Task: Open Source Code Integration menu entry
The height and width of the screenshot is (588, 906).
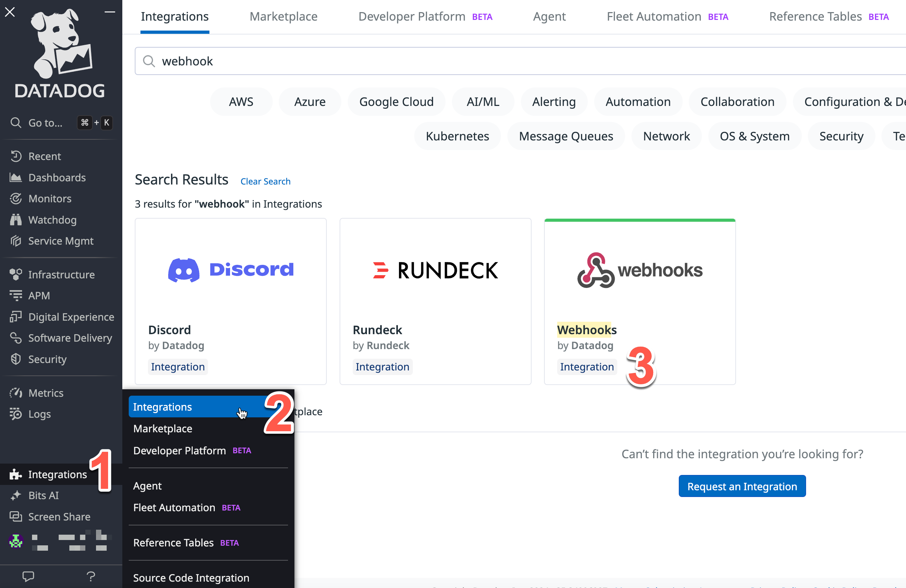Action: pyautogui.click(x=190, y=577)
